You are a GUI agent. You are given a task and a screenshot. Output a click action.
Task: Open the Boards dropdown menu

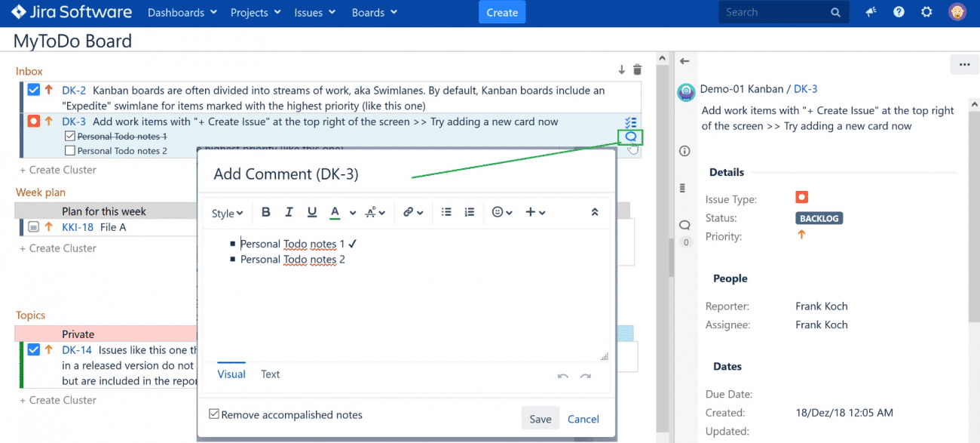(x=375, y=13)
